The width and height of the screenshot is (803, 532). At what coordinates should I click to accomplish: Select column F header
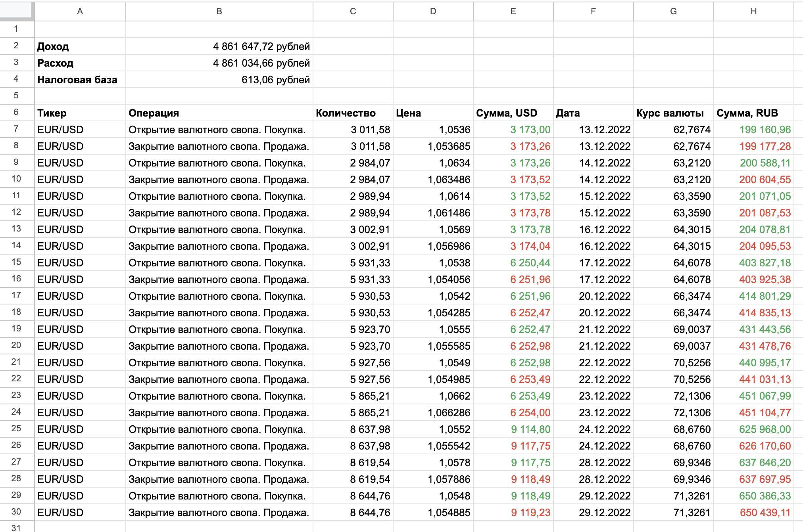coord(594,11)
